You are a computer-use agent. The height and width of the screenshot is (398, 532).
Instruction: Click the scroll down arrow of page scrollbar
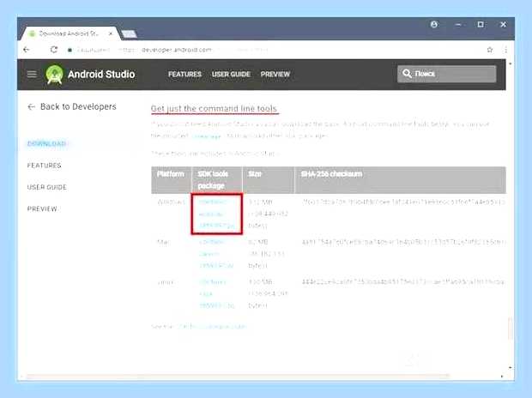pos(510,367)
